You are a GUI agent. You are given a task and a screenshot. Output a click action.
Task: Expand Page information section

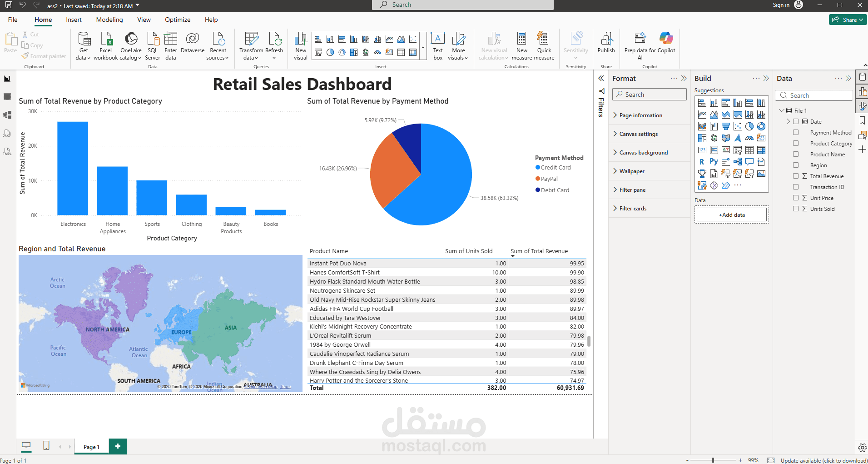(650, 115)
